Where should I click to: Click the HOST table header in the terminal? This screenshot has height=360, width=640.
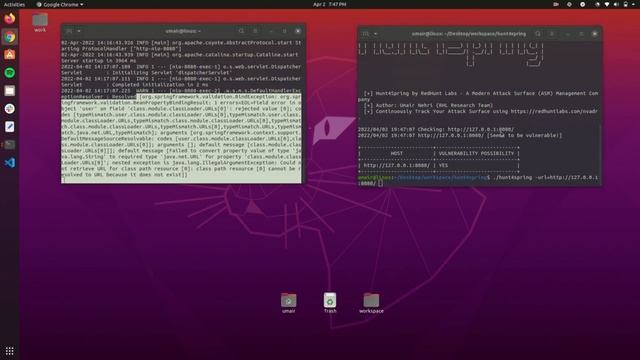(396, 153)
